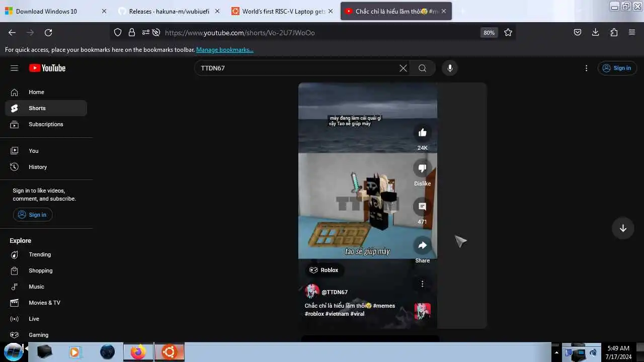Click the #viral hashtag

pos(357,314)
